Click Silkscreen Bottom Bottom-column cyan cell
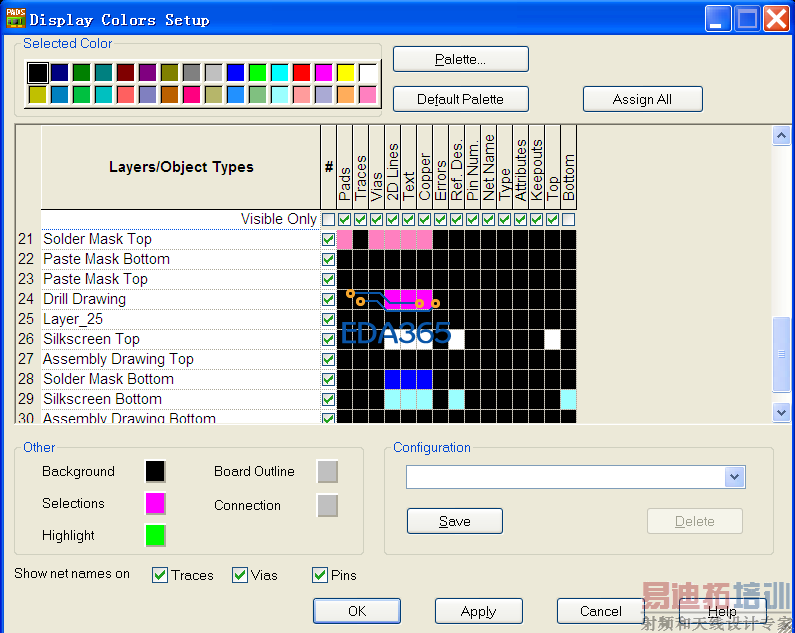Image resolution: width=795 pixels, height=633 pixels. click(x=568, y=399)
